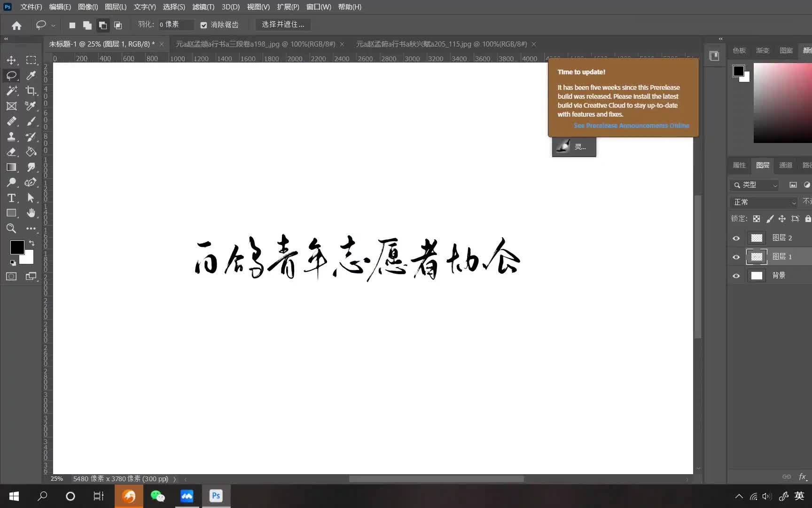Select the Smudge tool
The height and width of the screenshot is (508, 812).
[x=31, y=167]
